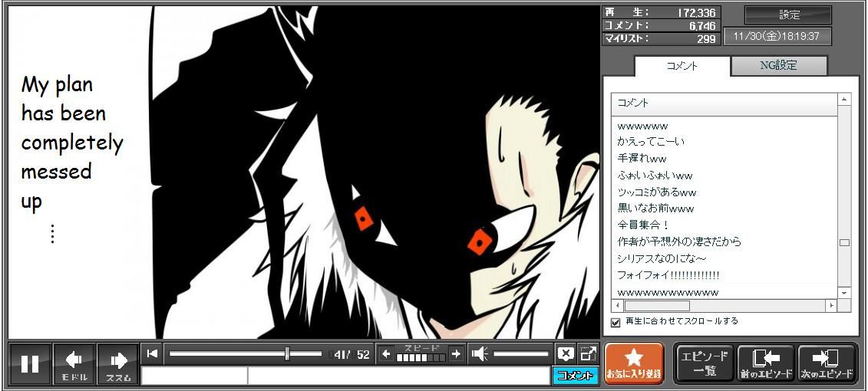Decrease playback speed with left arrow

tap(386, 353)
